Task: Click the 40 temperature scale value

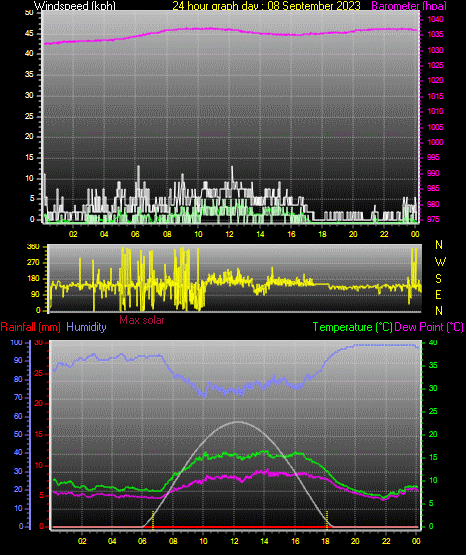Action: coord(433,343)
